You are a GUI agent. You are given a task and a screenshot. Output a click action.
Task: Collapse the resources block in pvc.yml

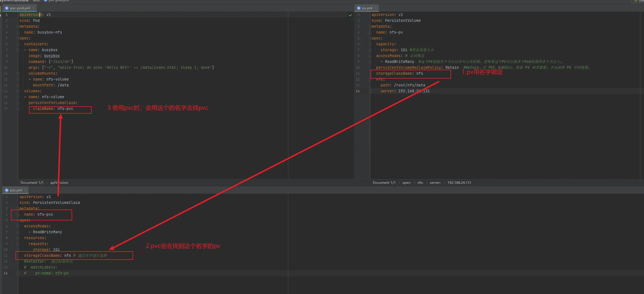tap(18, 238)
